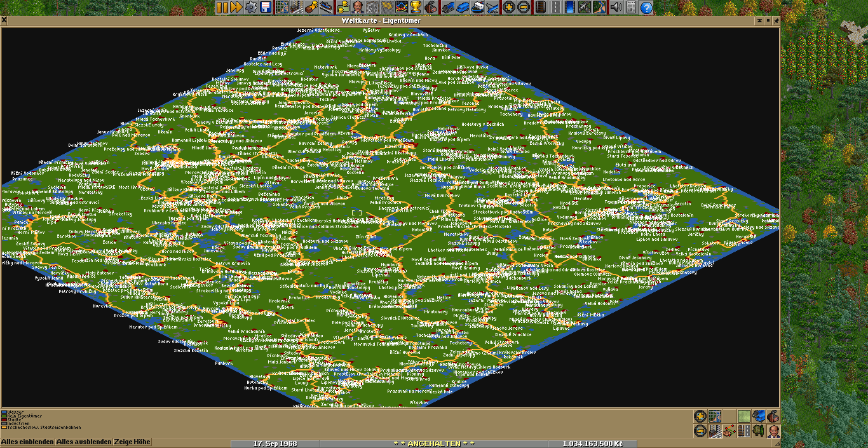Open the finances coins icon
868x448 pixels.
pyautogui.click(x=342, y=8)
